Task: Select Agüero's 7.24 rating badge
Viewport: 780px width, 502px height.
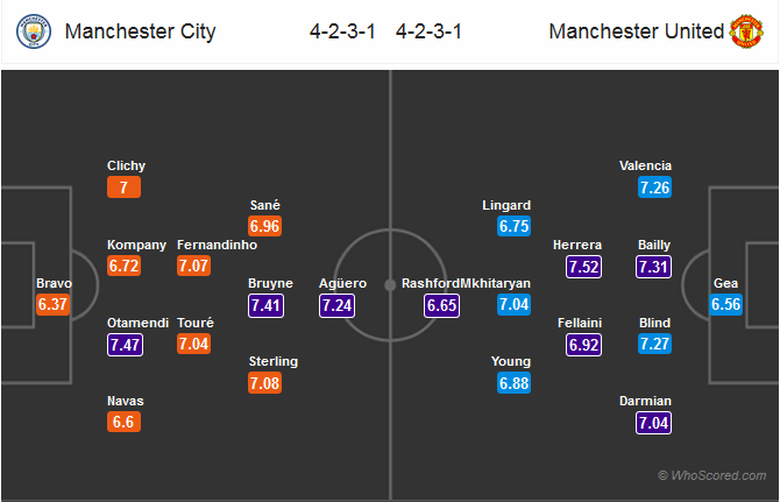Action: pyautogui.click(x=337, y=304)
